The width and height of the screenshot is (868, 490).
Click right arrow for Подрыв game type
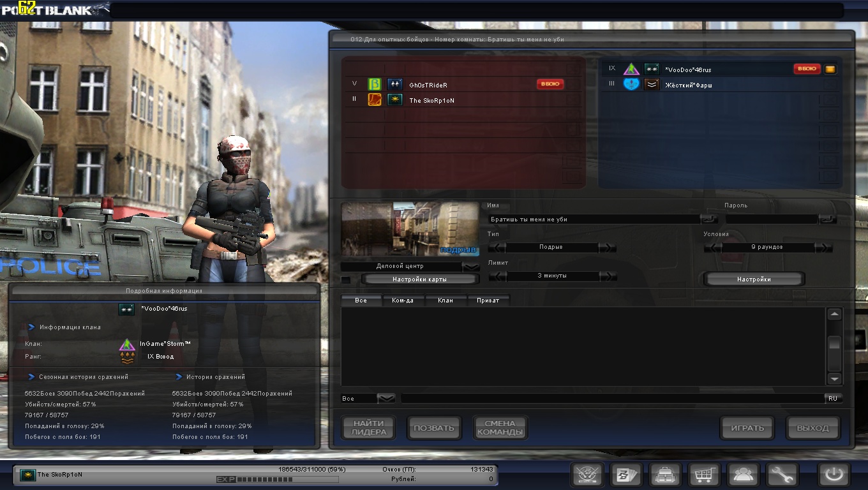[x=608, y=248]
